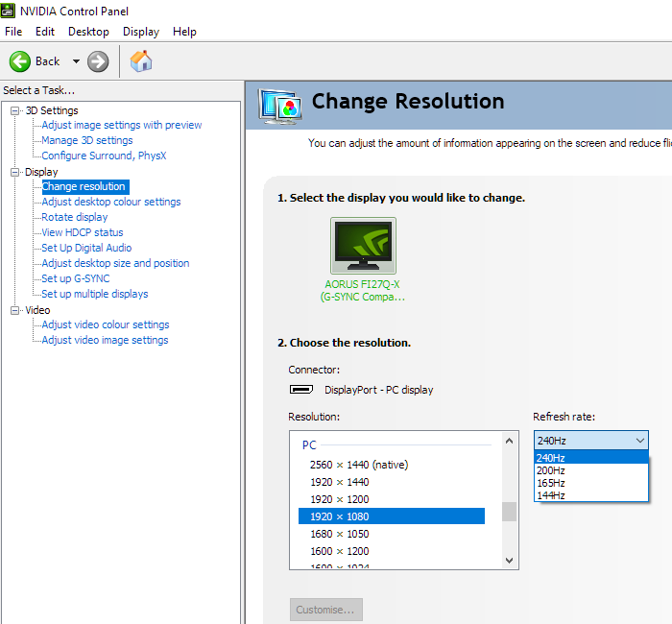The width and height of the screenshot is (672, 624).
Task: Click the NVIDIA Control Panel title icon
Action: click(8, 12)
